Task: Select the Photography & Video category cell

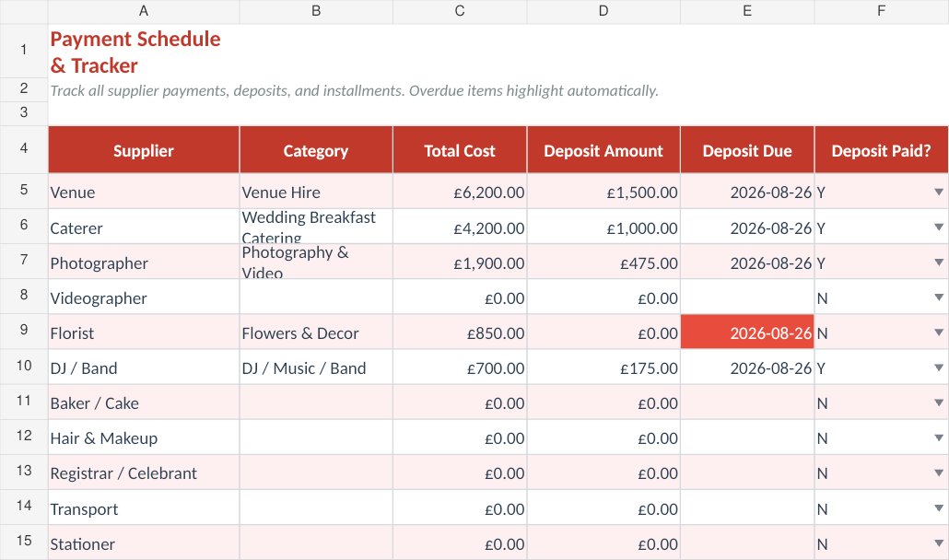Action: (x=316, y=262)
